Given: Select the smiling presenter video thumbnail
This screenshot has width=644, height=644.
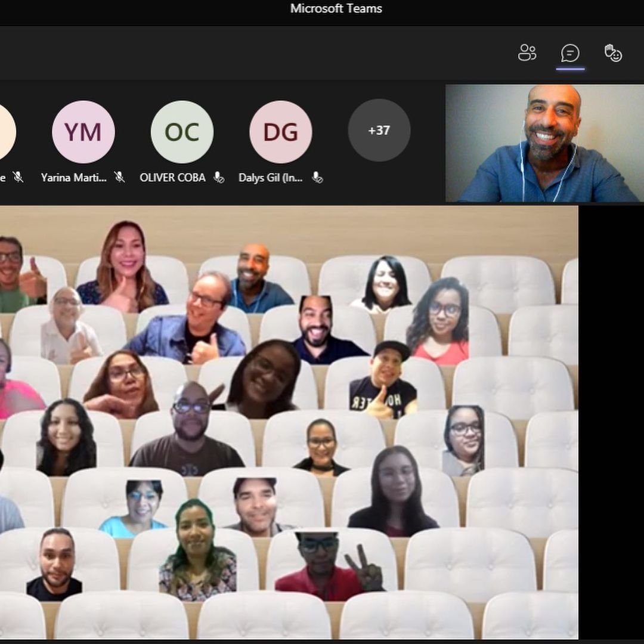Looking at the screenshot, I should (x=544, y=143).
